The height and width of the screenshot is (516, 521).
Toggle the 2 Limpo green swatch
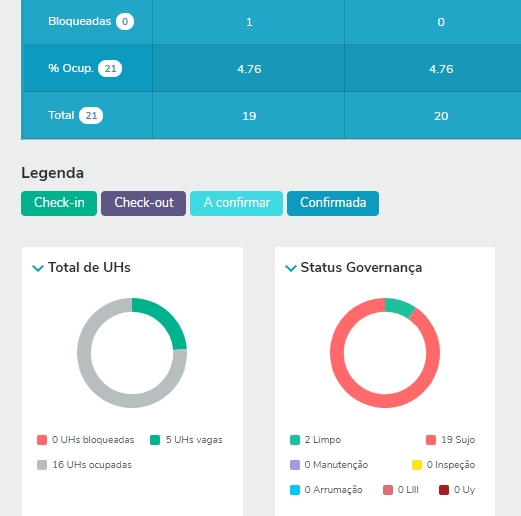295,440
